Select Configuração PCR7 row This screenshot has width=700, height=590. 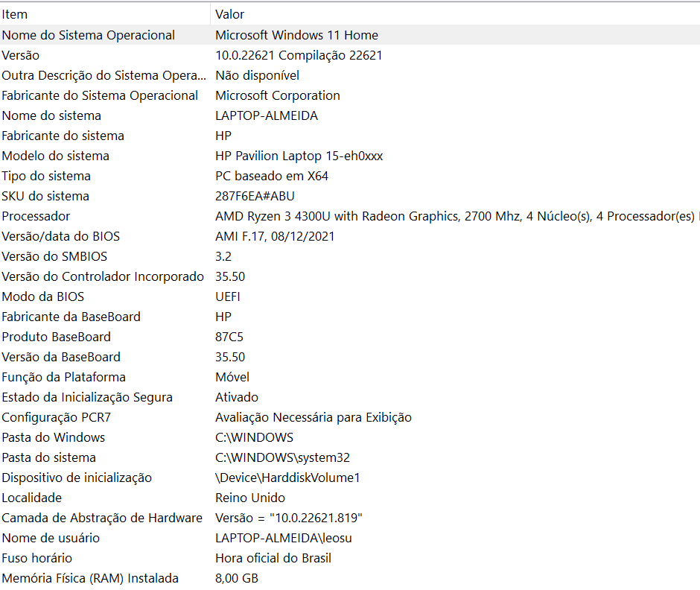(x=350, y=416)
